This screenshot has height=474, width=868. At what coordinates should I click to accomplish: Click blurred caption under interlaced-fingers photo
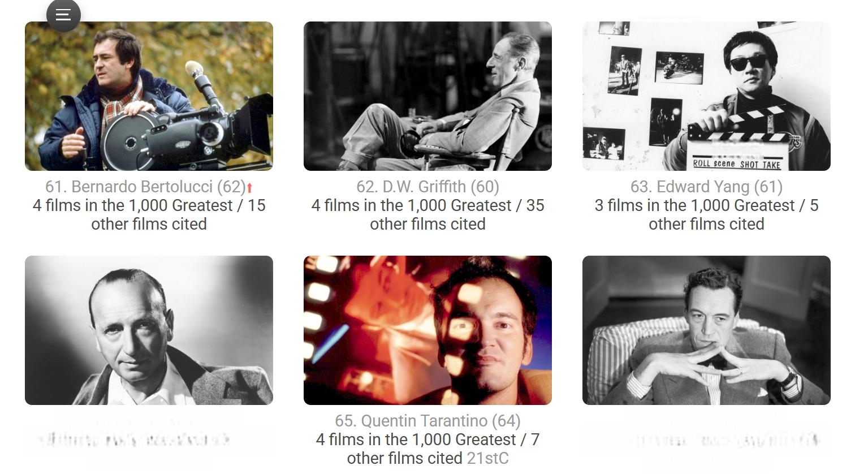[706, 439]
